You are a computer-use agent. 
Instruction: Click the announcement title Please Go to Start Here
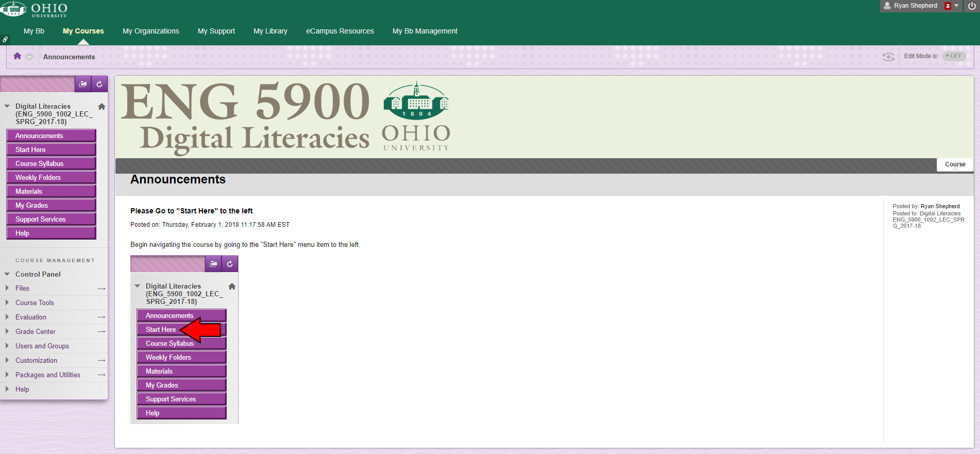click(192, 211)
